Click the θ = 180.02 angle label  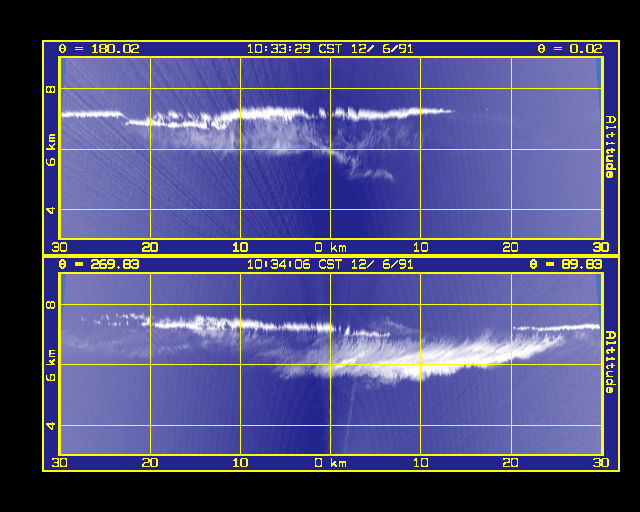(99, 49)
